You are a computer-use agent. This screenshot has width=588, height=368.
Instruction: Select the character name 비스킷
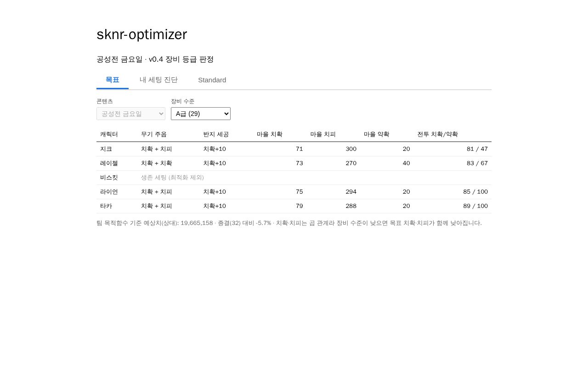coord(109,178)
